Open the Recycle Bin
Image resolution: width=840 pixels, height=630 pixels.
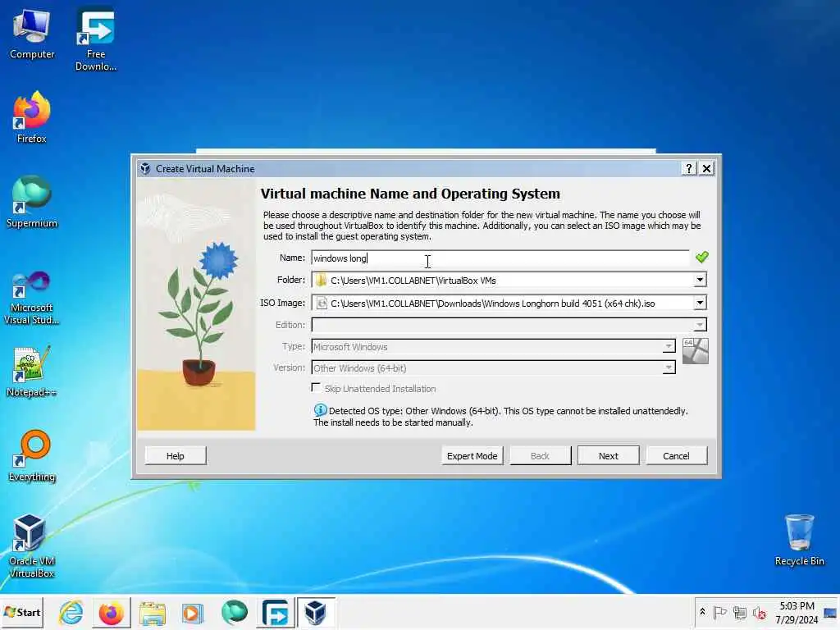pyautogui.click(x=799, y=540)
